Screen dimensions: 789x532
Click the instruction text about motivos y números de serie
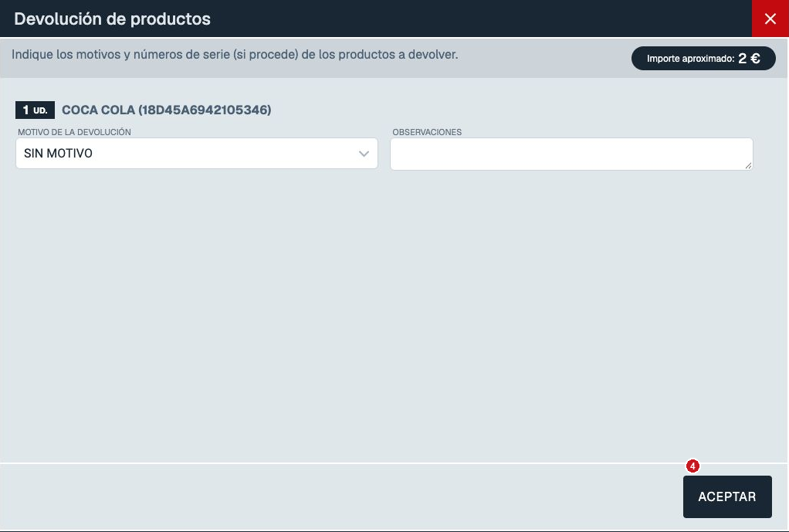coord(235,54)
